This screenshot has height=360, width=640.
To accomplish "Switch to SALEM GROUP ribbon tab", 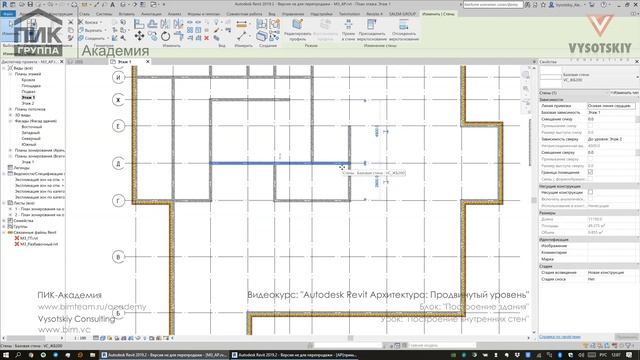I will (x=402, y=14).
